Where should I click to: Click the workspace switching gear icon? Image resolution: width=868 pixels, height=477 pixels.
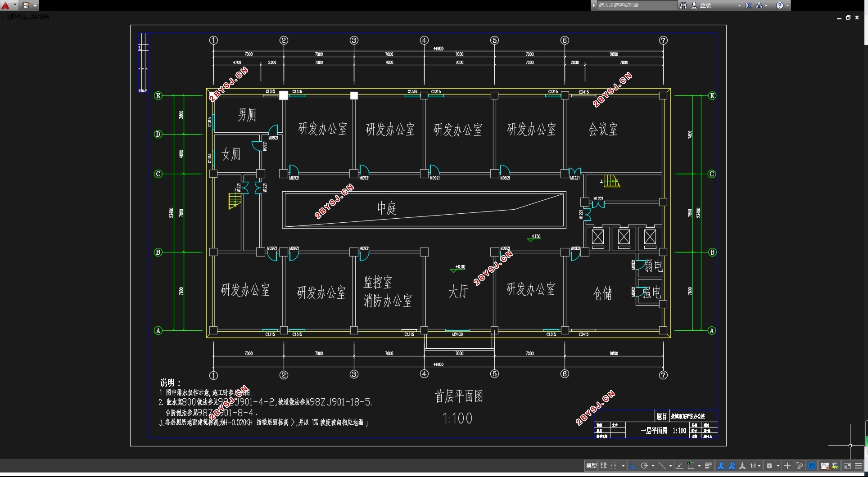pos(769,466)
